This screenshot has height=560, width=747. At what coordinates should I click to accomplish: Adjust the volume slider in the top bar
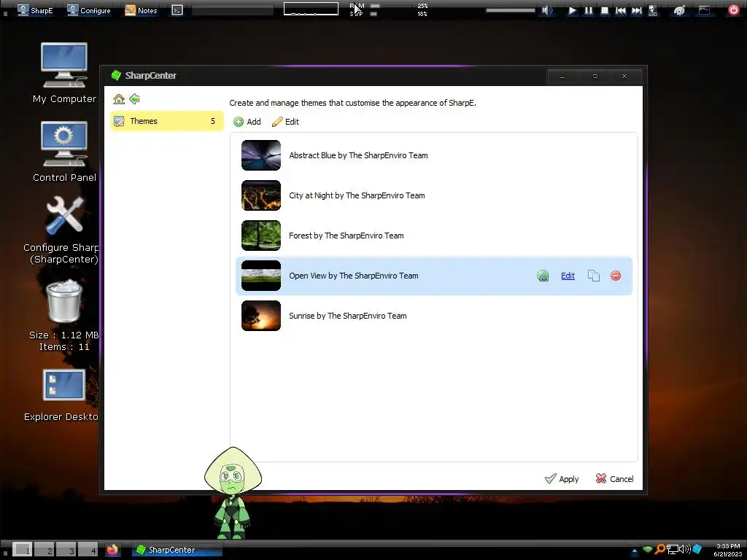click(510, 10)
